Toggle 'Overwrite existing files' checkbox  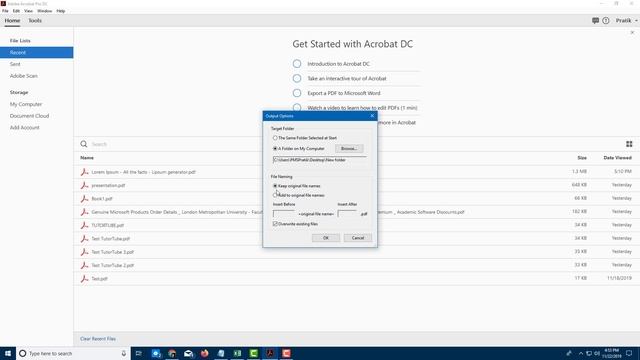point(275,224)
